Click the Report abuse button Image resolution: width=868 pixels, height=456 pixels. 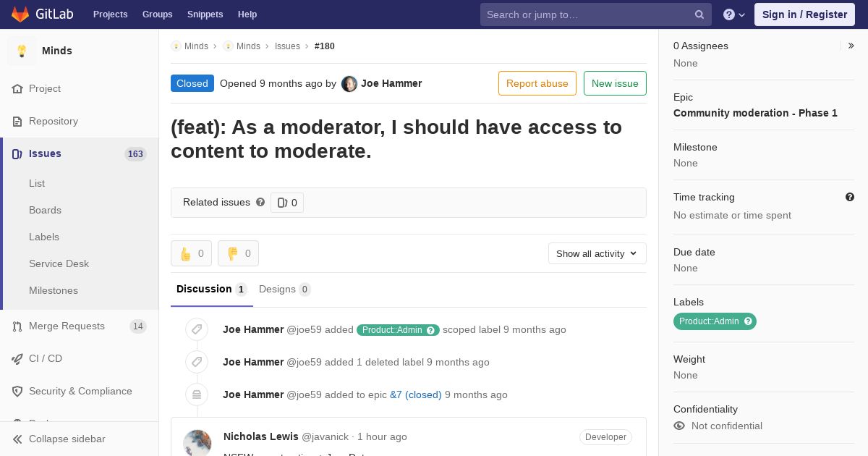pos(537,83)
